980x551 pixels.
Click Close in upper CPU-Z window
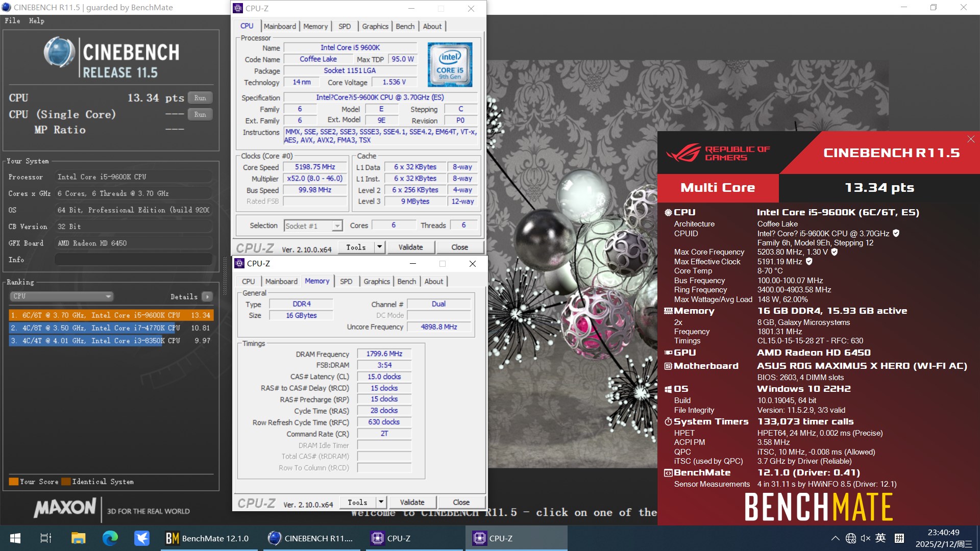point(460,247)
